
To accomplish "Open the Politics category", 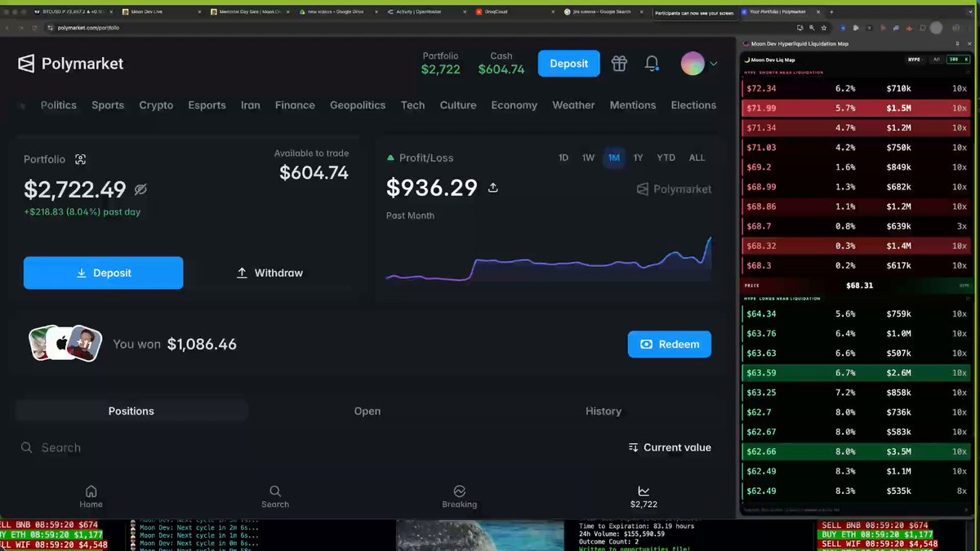I will click(x=59, y=105).
